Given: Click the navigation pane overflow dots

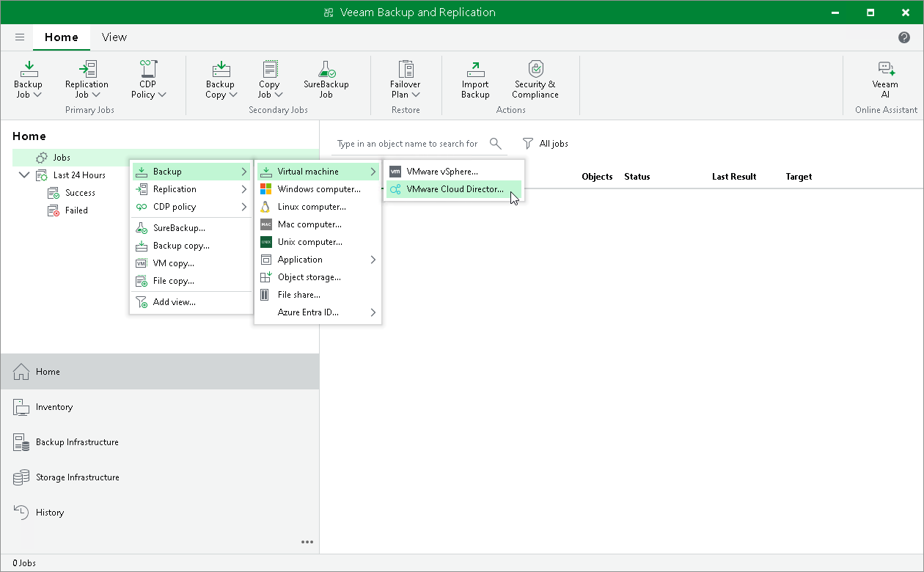Looking at the screenshot, I should (x=307, y=542).
